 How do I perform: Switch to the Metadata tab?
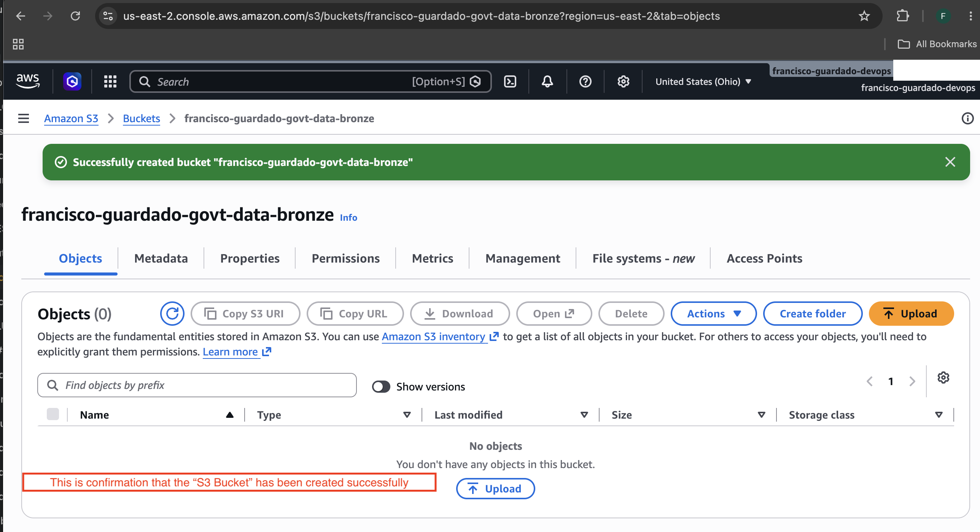(x=161, y=258)
